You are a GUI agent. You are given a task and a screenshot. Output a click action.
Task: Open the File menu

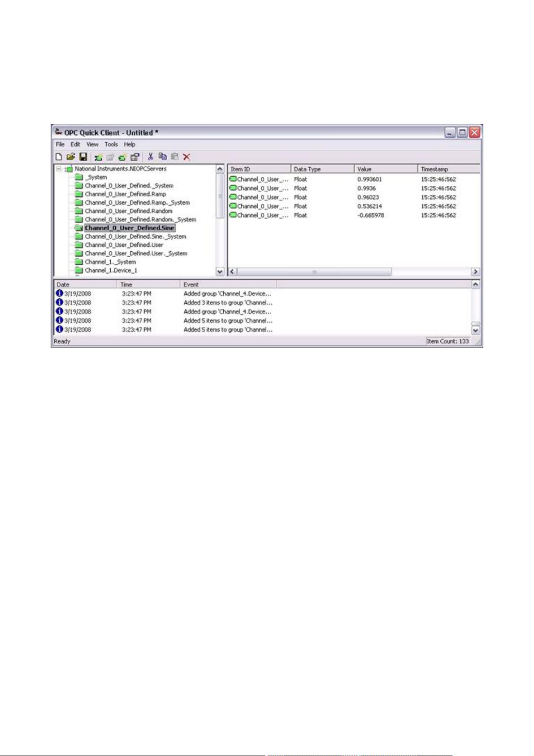[x=60, y=144]
